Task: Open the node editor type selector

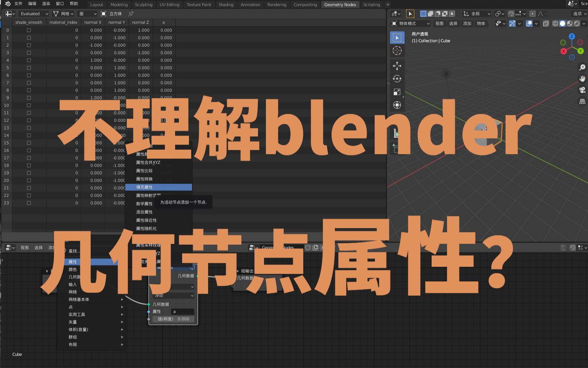Action: pos(10,247)
